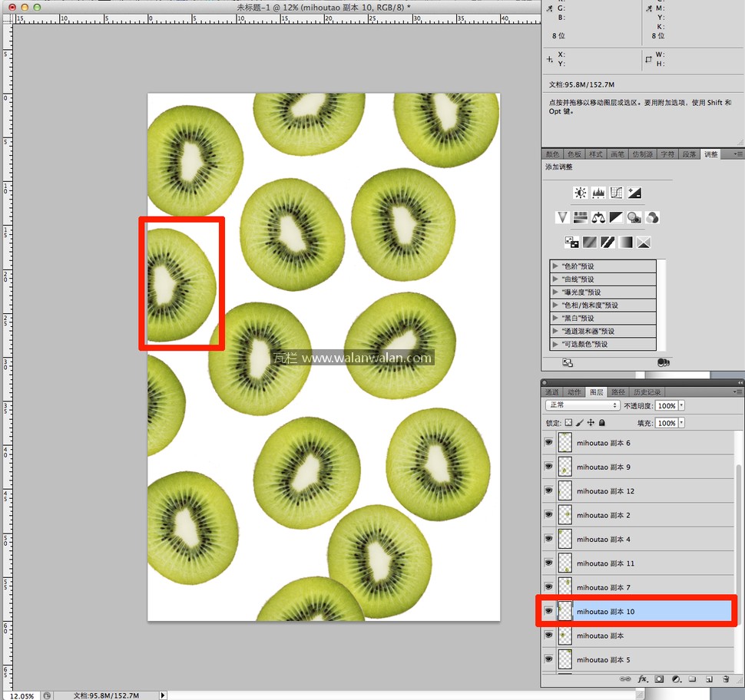Open the 通道 panel tab
Screen dimensions: 745x700
[x=552, y=392]
